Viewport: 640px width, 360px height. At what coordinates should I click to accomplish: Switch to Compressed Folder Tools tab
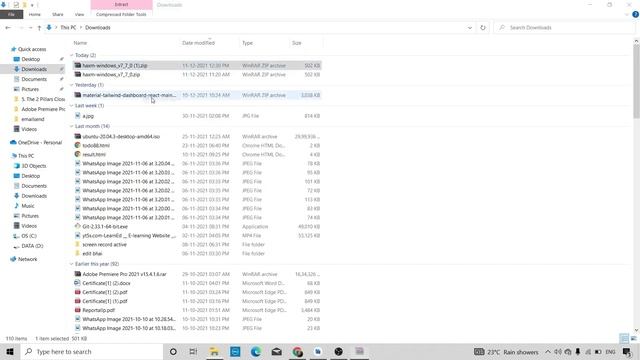click(x=121, y=14)
